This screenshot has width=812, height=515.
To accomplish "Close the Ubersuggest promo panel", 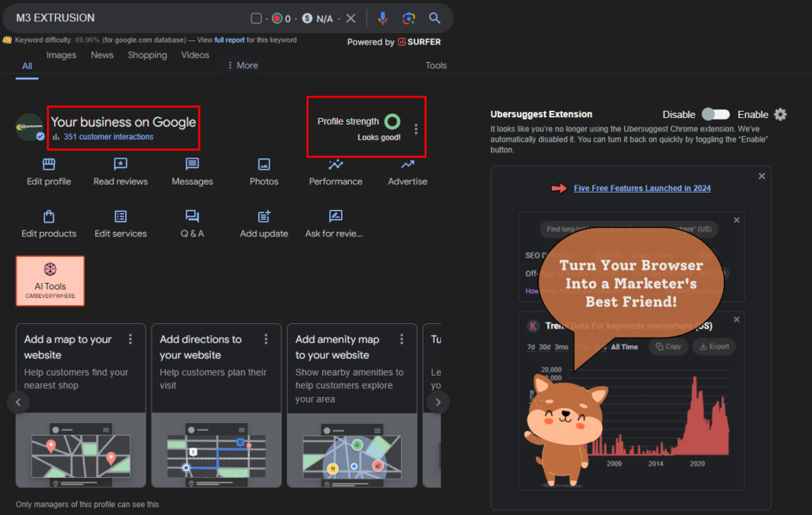I will pos(762,176).
